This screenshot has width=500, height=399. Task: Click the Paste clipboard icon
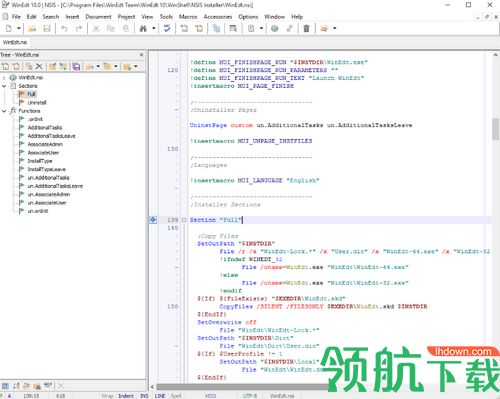coord(126,29)
